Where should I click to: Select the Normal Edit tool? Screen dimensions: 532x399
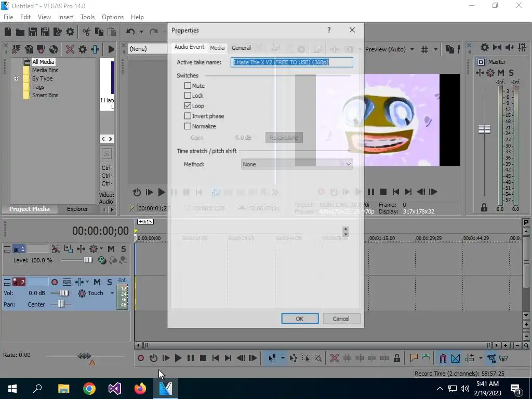(272, 358)
